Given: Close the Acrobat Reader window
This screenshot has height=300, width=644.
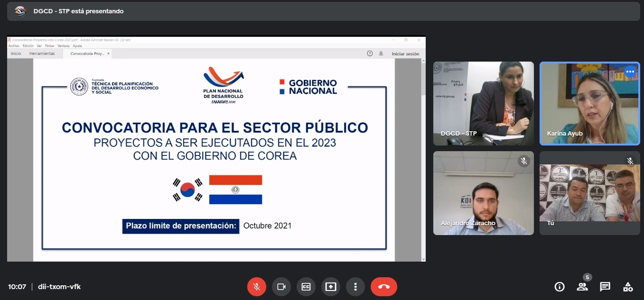Looking at the screenshot, I should (x=419, y=40).
